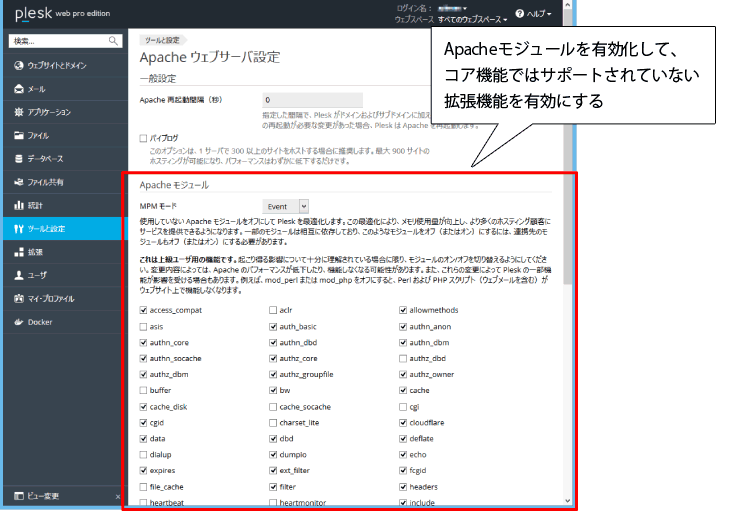Screen dimensions: 730x512
Task: Open the login name dropdown
Action: click(x=452, y=8)
